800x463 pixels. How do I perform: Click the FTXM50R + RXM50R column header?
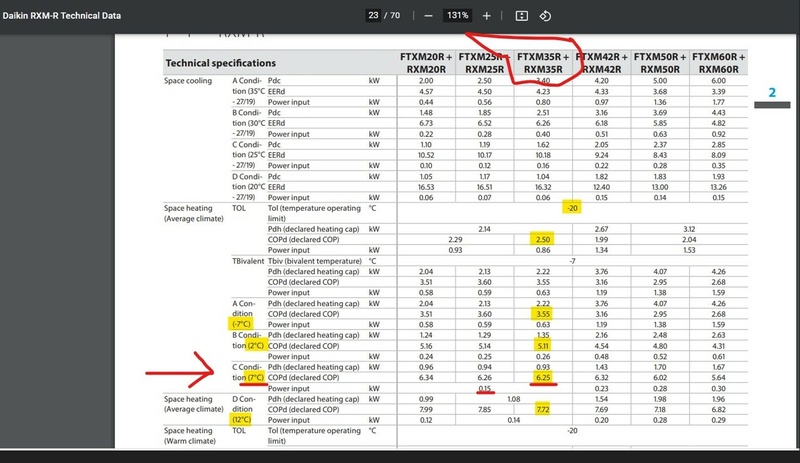point(660,63)
